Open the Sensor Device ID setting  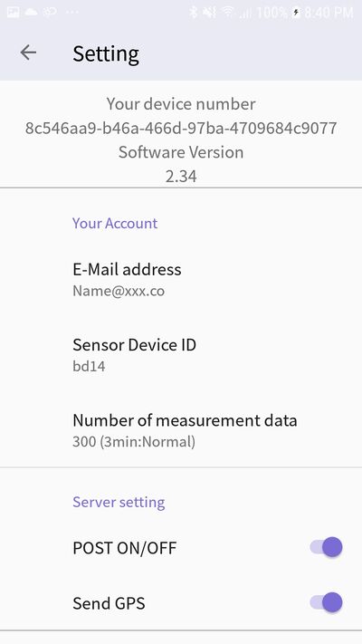click(x=181, y=354)
